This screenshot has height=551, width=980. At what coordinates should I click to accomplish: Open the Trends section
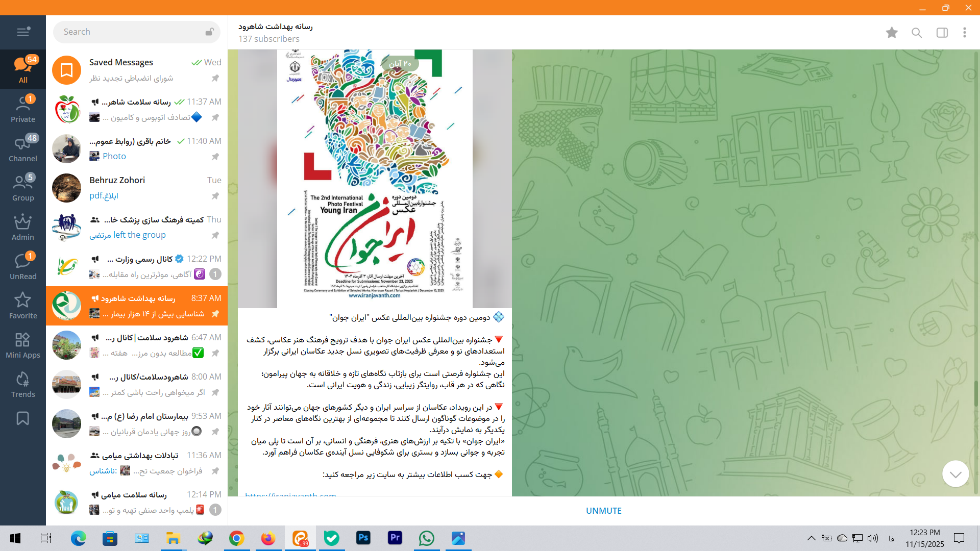23,385
